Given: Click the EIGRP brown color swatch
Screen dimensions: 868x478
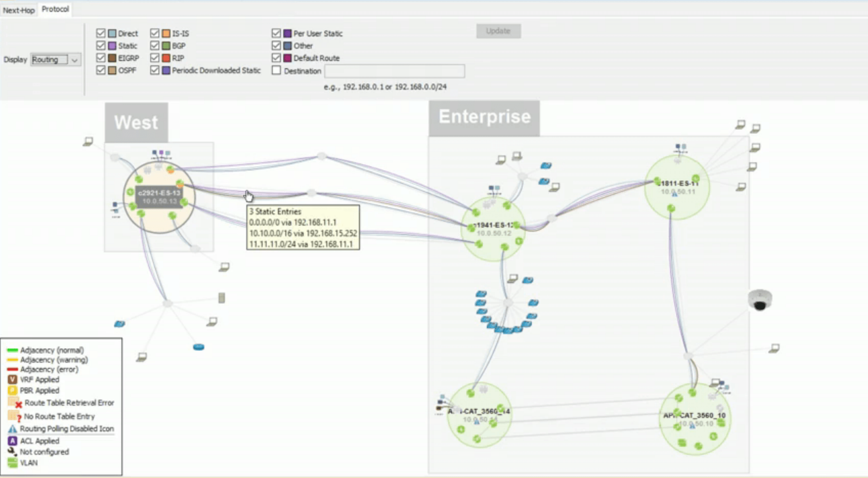Looking at the screenshot, I should [x=112, y=58].
